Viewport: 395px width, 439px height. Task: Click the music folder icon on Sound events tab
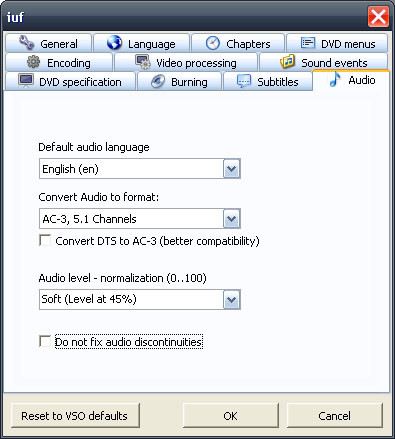pyautogui.click(x=287, y=61)
